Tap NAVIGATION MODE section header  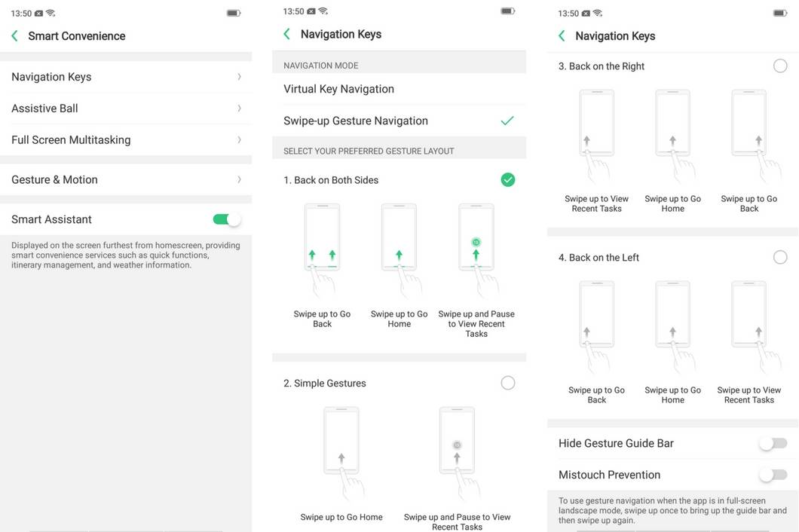pyautogui.click(x=321, y=66)
